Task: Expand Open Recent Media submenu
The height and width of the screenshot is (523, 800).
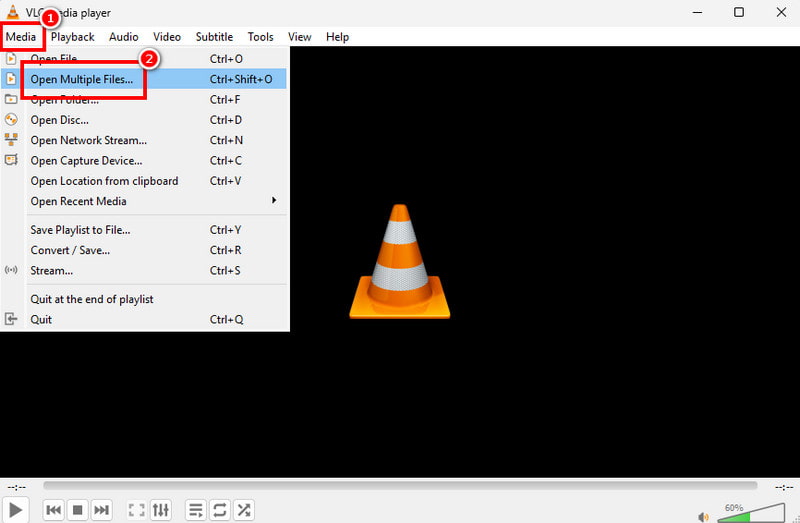Action: click(150, 201)
